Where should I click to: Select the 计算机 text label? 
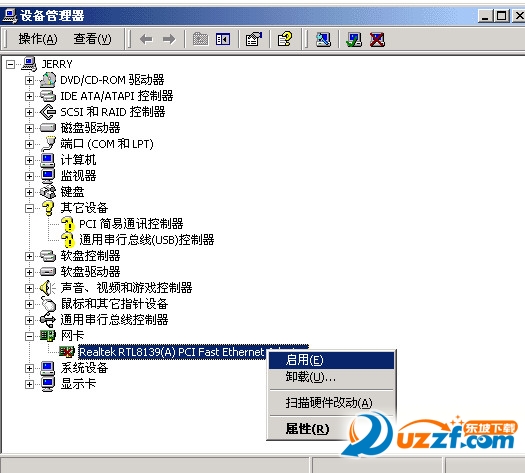click(78, 160)
